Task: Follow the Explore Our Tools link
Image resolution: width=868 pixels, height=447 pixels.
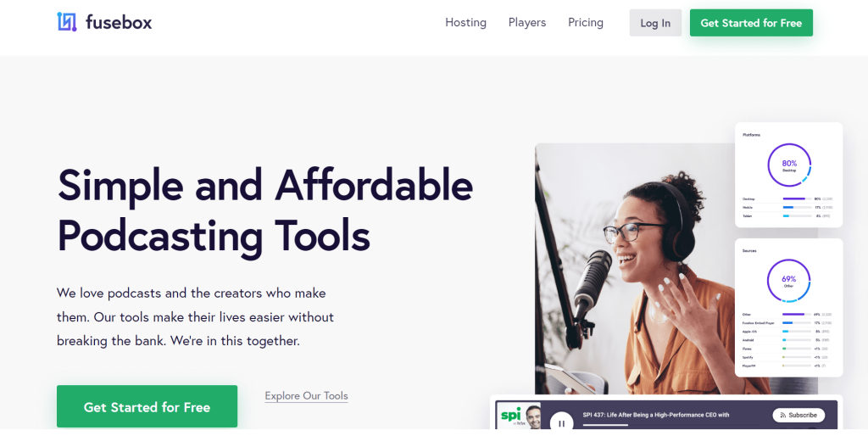Action: point(306,396)
